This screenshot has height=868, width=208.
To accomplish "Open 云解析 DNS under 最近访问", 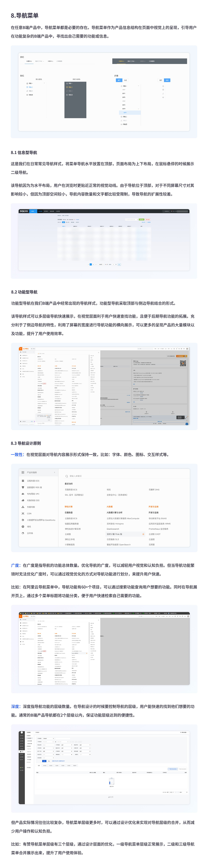I will click(x=154, y=490).
